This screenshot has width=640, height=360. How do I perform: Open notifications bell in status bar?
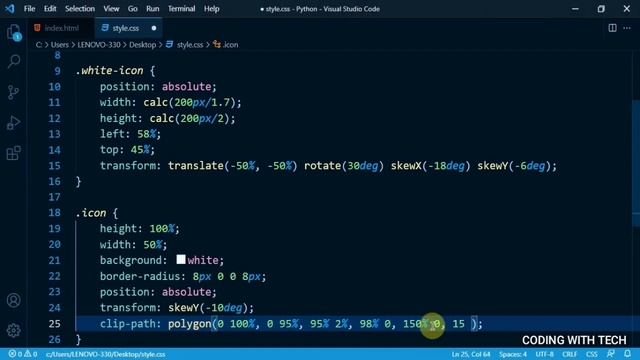click(x=627, y=354)
